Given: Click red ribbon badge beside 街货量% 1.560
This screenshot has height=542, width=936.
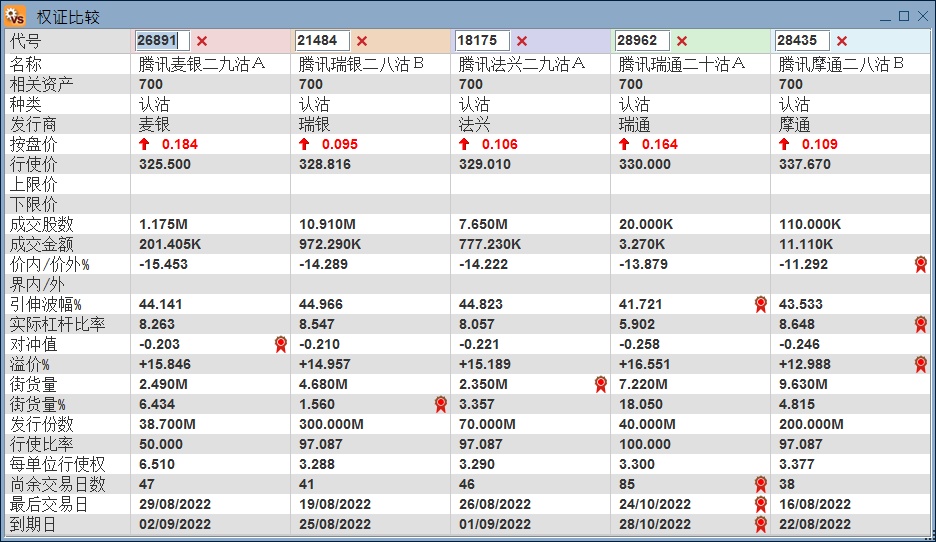Looking at the screenshot, I should 441,405.
